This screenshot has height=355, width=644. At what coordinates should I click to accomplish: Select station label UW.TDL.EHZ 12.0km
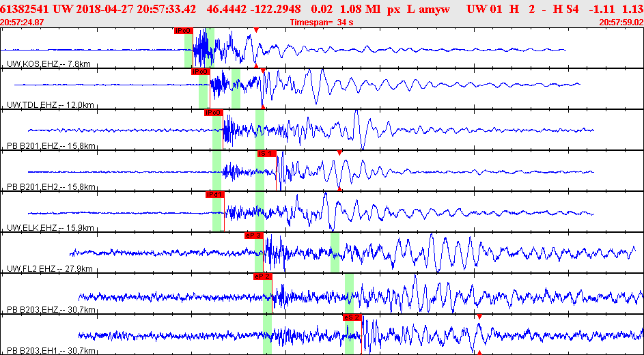pyautogui.click(x=51, y=105)
